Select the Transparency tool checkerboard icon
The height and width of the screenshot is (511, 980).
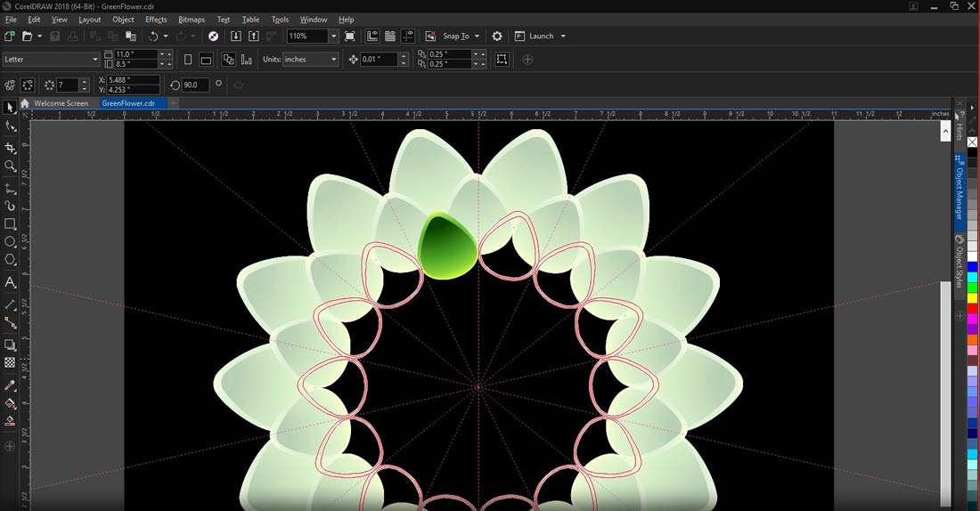pos(10,363)
